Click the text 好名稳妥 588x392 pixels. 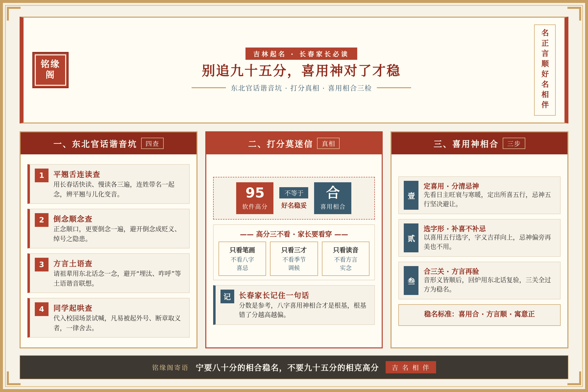click(x=294, y=205)
